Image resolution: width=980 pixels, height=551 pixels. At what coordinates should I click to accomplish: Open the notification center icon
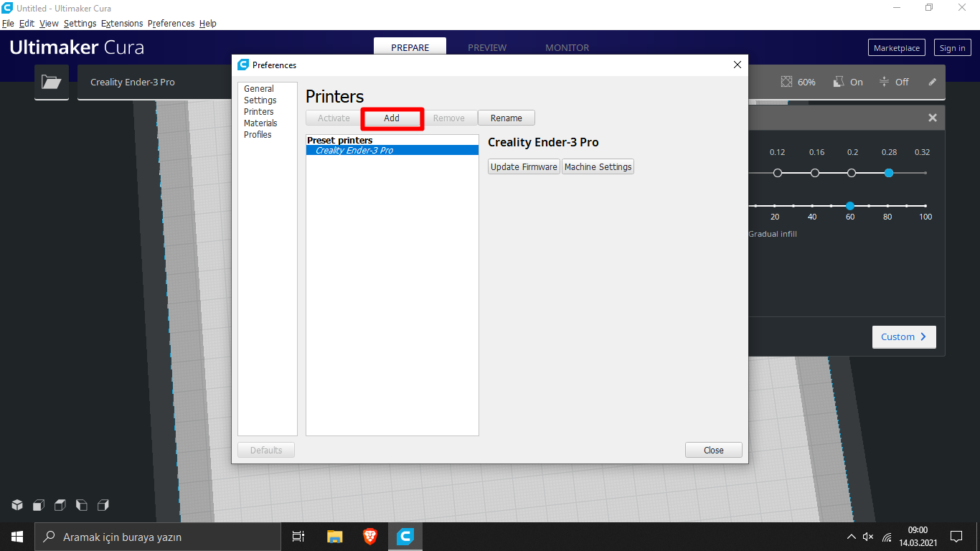(956, 537)
